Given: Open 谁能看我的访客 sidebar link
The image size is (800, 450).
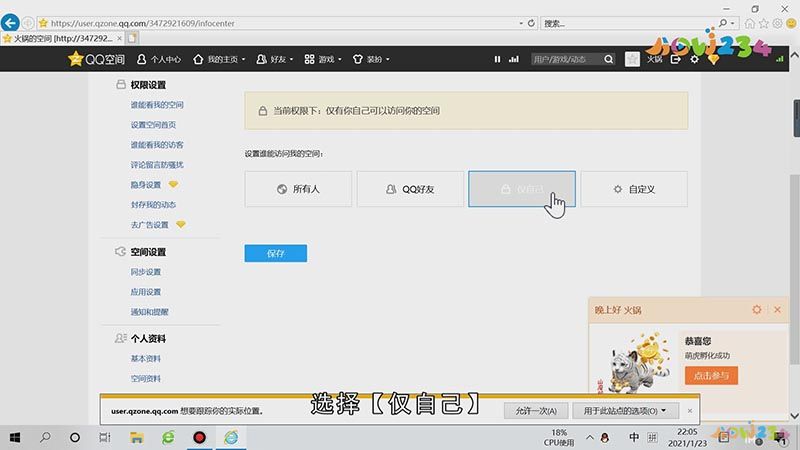Looking at the screenshot, I should click(157, 145).
